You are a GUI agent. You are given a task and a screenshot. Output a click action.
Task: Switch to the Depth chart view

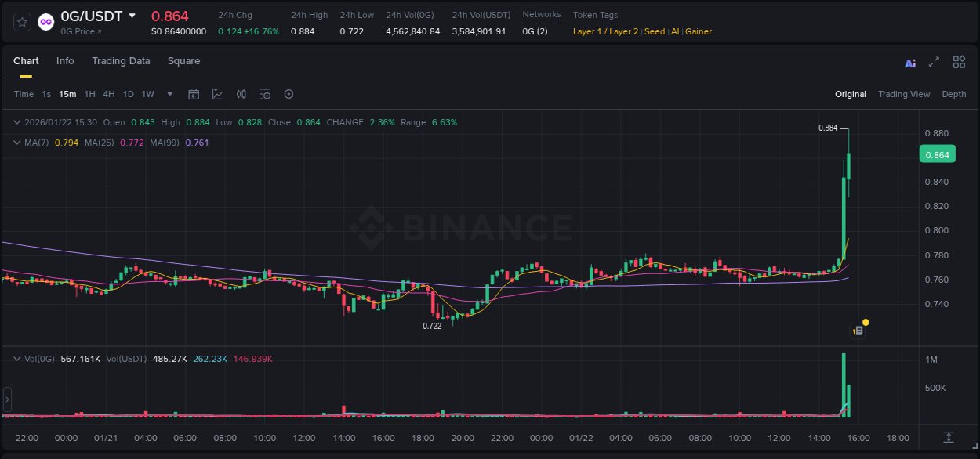pyautogui.click(x=954, y=94)
